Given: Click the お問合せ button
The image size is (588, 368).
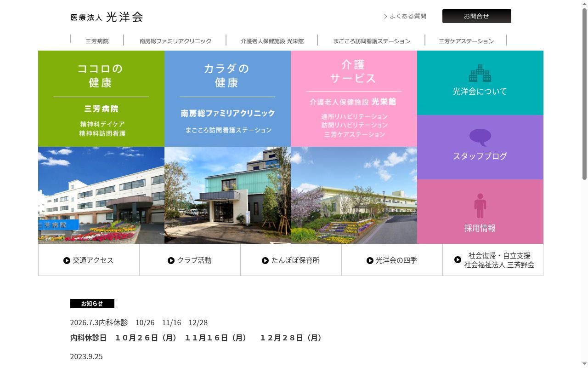Looking at the screenshot, I should [x=477, y=16].
